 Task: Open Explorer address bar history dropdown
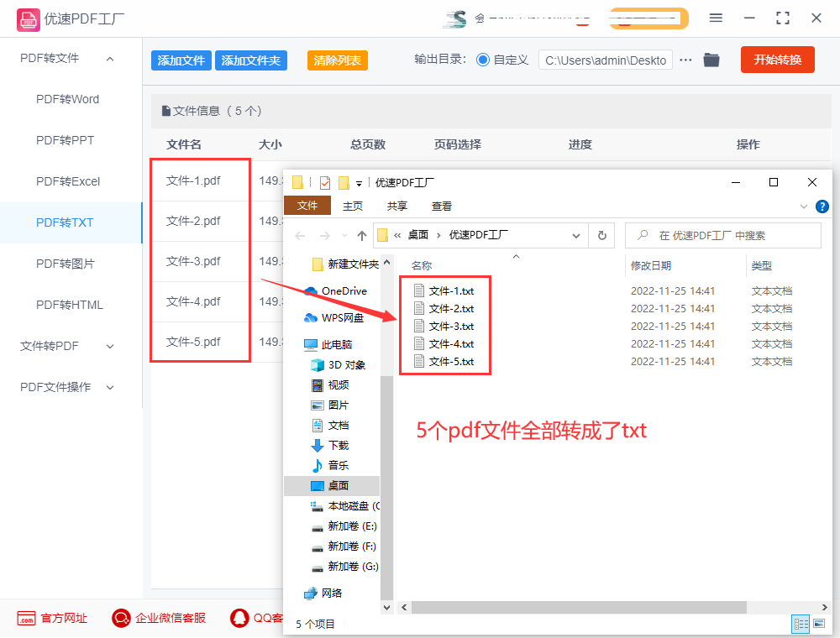coord(576,236)
